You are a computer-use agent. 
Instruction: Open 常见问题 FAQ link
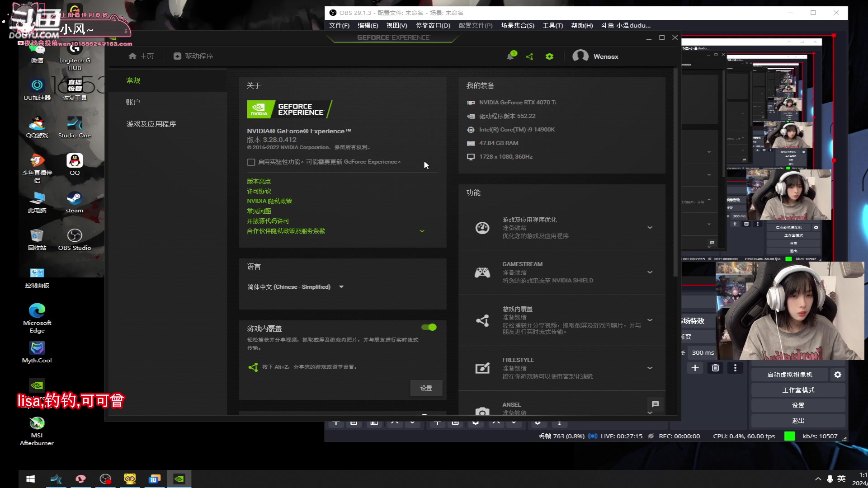(x=259, y=211)
